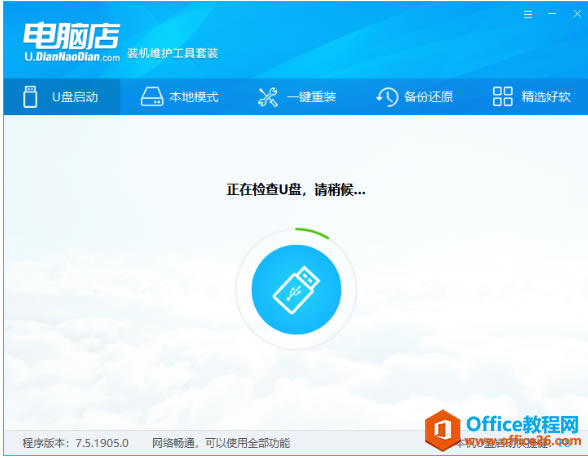Click the USB drive icon beside U盘启动

(30, 97)
